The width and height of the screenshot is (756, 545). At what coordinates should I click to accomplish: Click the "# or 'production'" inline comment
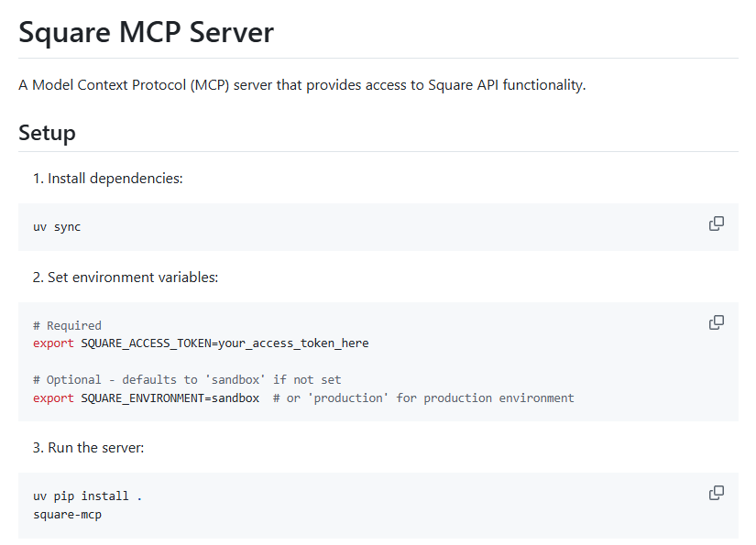423,398
